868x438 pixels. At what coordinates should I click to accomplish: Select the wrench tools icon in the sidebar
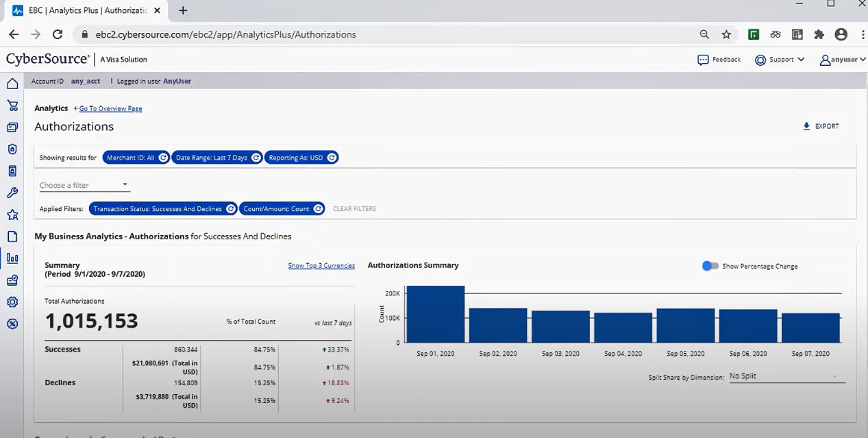[12, 193]
